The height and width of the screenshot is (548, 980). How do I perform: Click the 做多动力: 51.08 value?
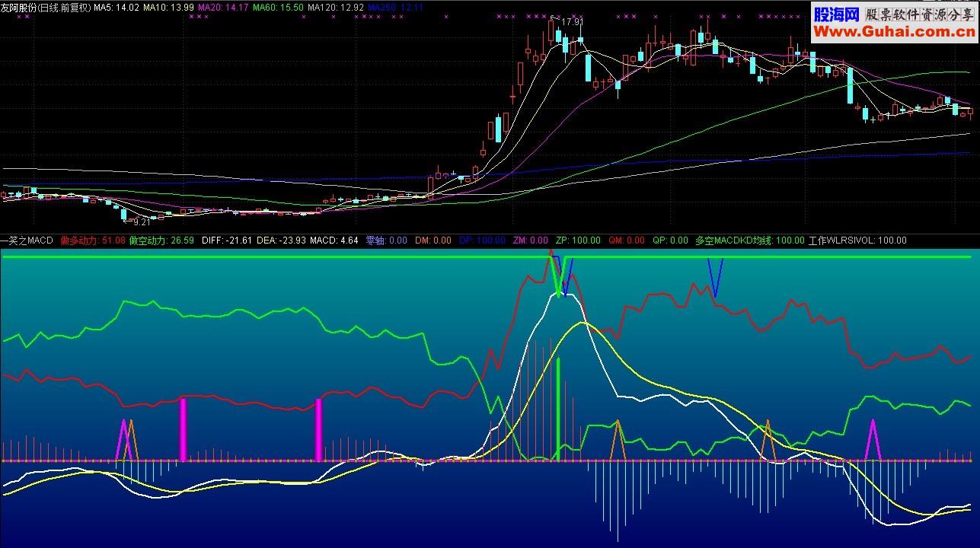(x=93, y=241)
